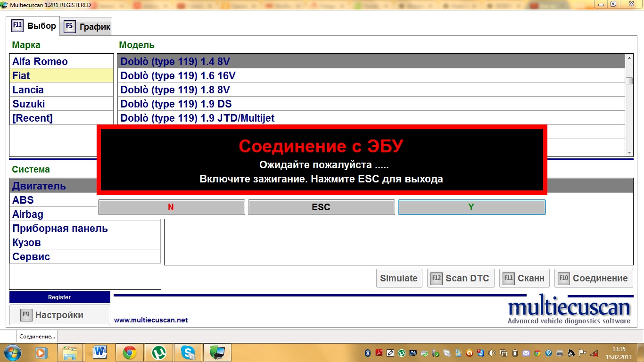Select the Выбор tab
This screenshot has height=362, width=644.
(34, 26)
